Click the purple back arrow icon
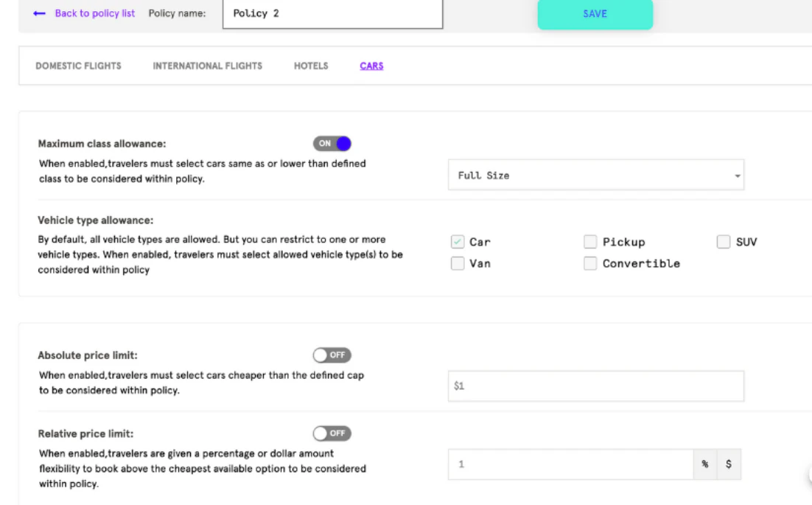The image size is (812, 505). (x=39, y=13)
